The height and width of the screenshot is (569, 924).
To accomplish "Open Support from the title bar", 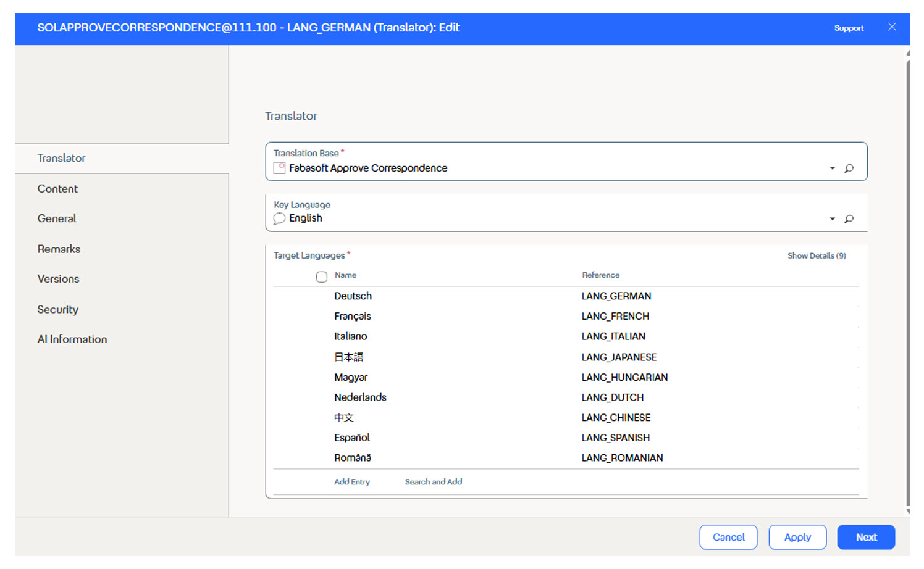I will click(849, 28).
